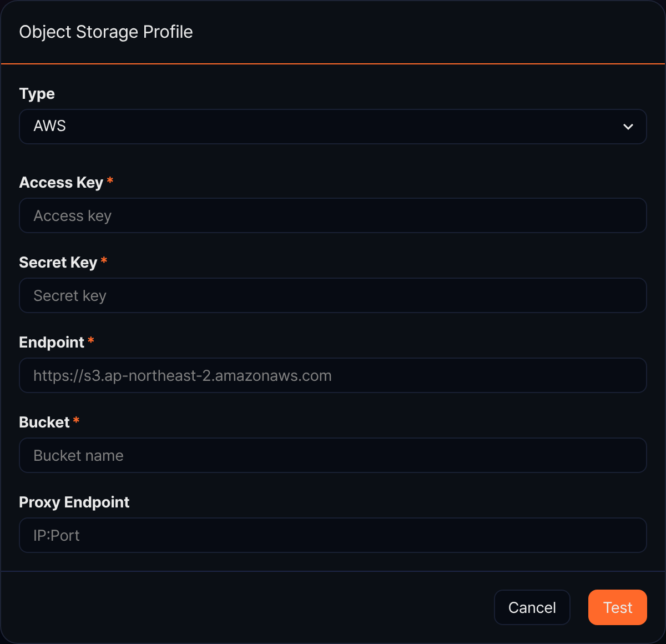
Task: Click the "Bucket" field label
Action: tap(44, 422)
